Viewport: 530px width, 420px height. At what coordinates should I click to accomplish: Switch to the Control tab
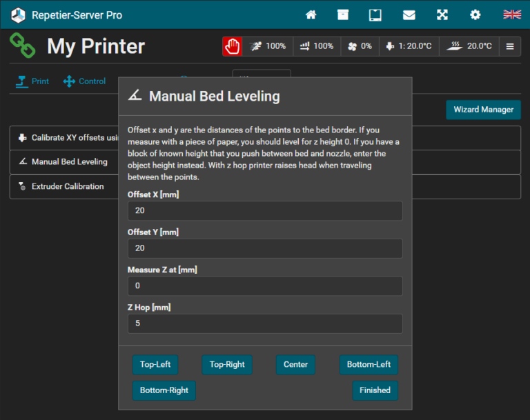(84, 81)
